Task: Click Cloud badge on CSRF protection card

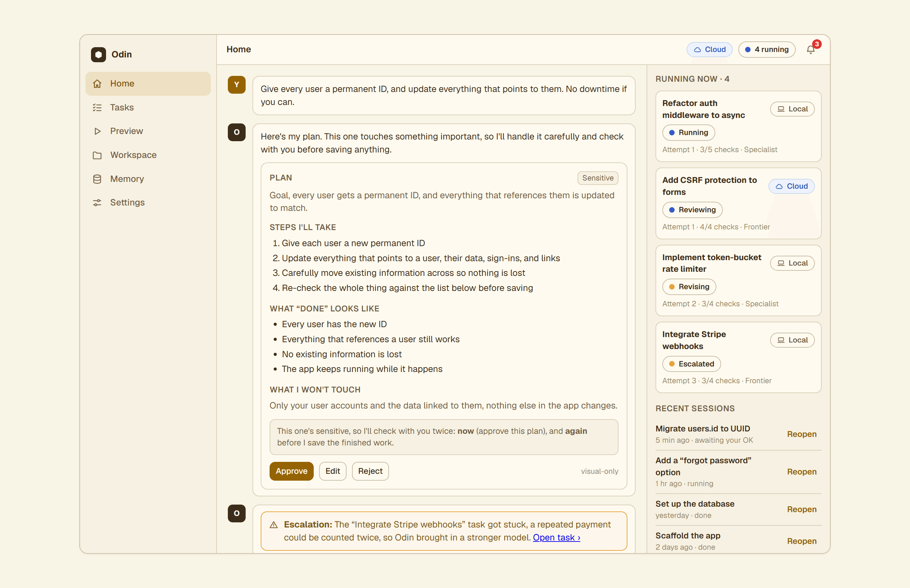Action: [791, 186]
